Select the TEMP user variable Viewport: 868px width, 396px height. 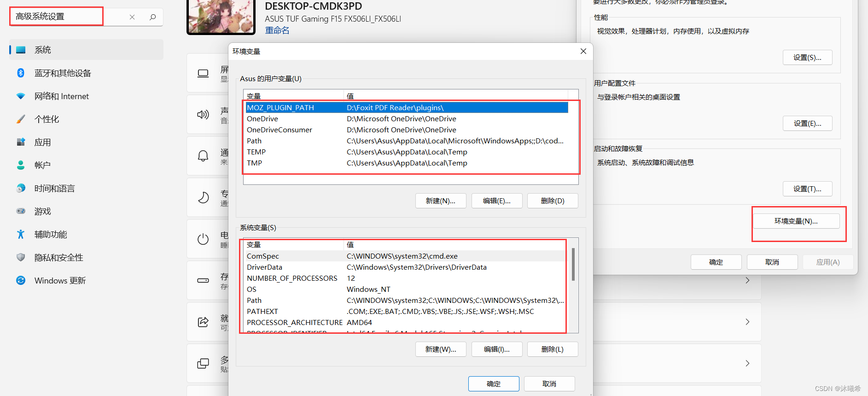407,152
